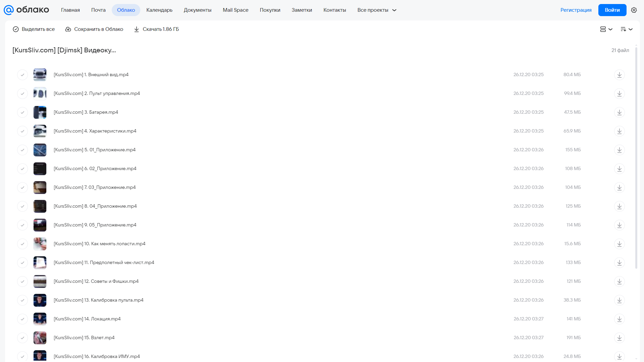Click download icon for 3. Батарея.mp4
The height and width of the screenshot is (362, 644).
(x=619, y=112)
